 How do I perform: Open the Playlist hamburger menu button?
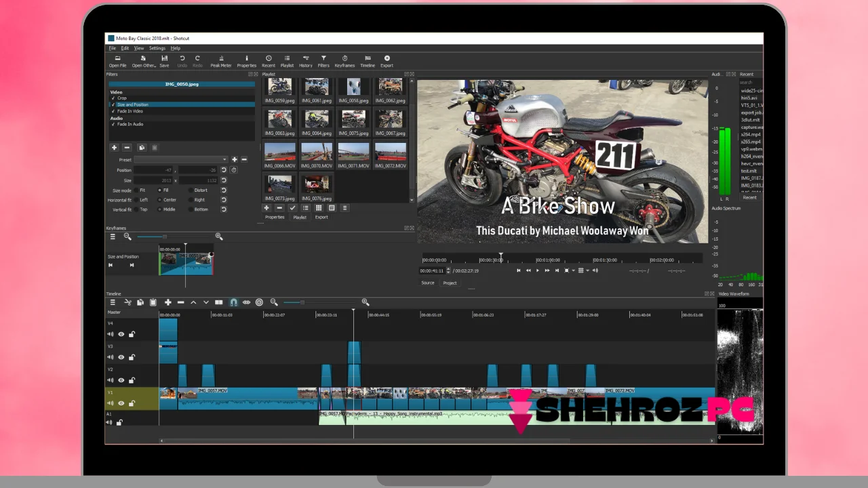pos(344,208)
